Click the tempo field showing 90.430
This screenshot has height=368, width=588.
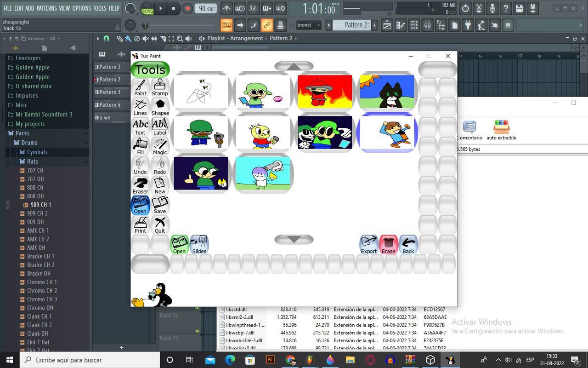206,9
